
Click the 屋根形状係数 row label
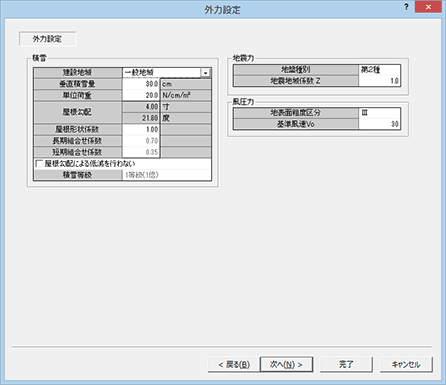coord(78,129)
